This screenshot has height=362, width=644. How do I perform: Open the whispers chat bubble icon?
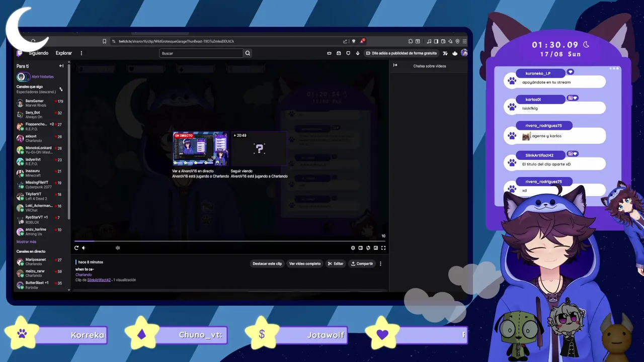(348, 53)
